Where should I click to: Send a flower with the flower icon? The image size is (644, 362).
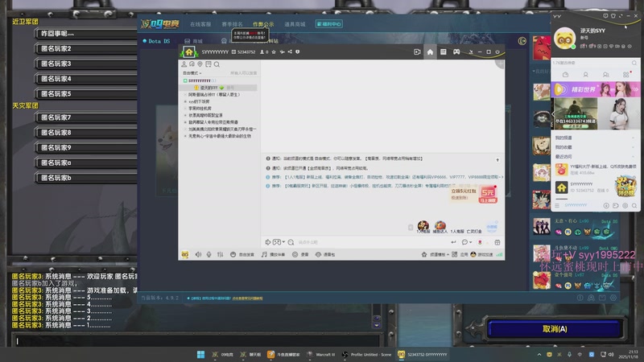click(480, 242)
